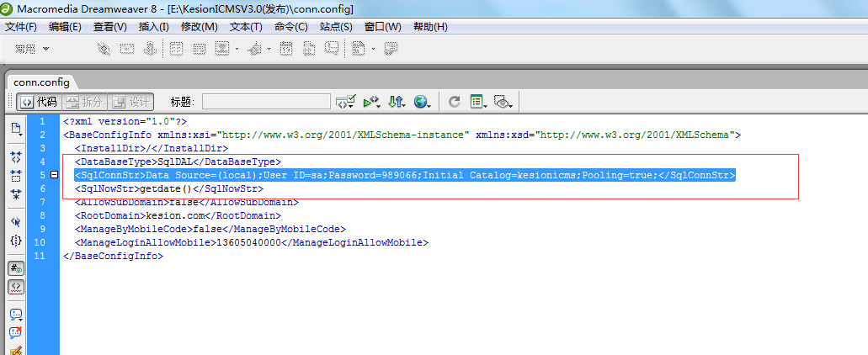Refresh design view with the refresh icon
This screenshot has width=868, height=355.
pyautogui.click(x=454, y=102)
